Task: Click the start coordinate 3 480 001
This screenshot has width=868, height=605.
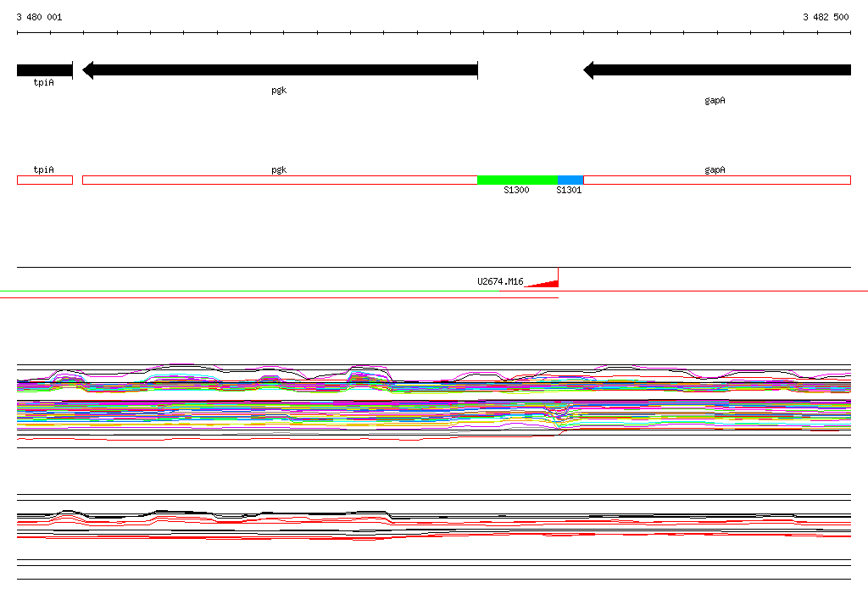Action: click(x=39, y=17)
